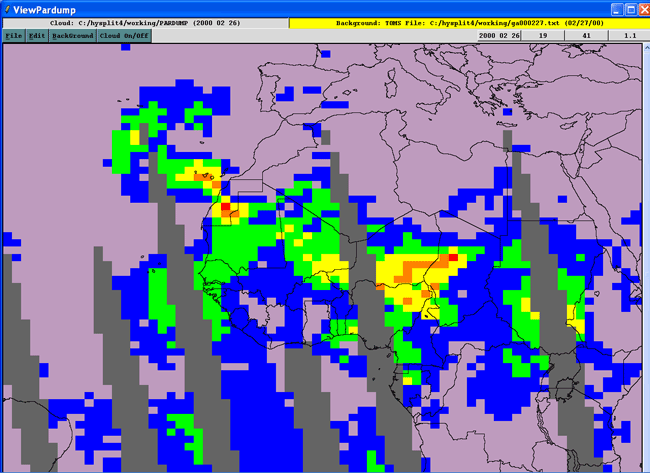
Task: Click the field showing 19
Action: click(543, 36)
